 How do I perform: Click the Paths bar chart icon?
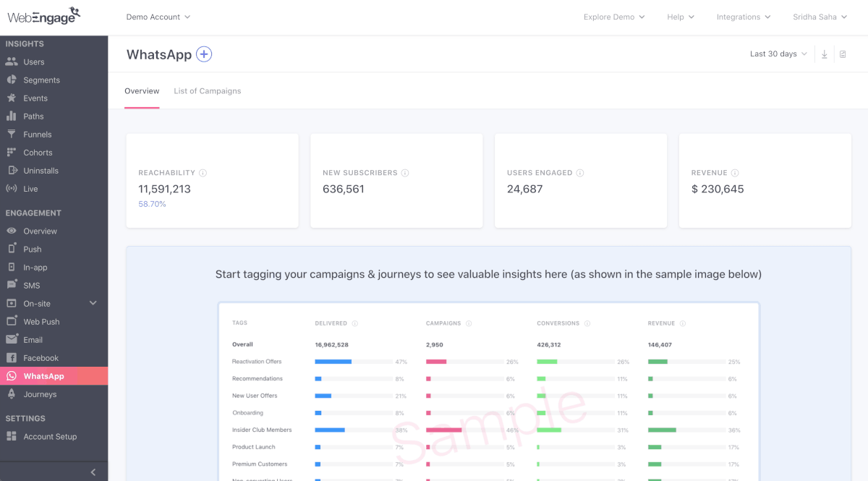click(12, 116)
